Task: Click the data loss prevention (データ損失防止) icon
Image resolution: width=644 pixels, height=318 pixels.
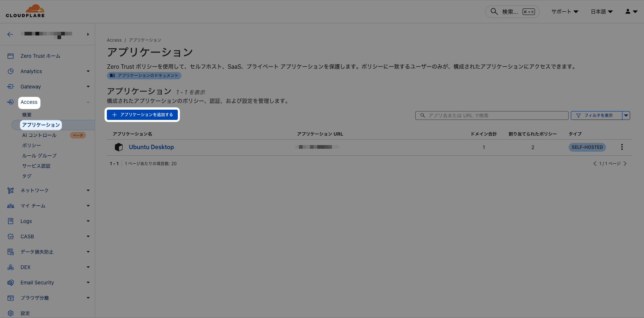Action: 11,252
